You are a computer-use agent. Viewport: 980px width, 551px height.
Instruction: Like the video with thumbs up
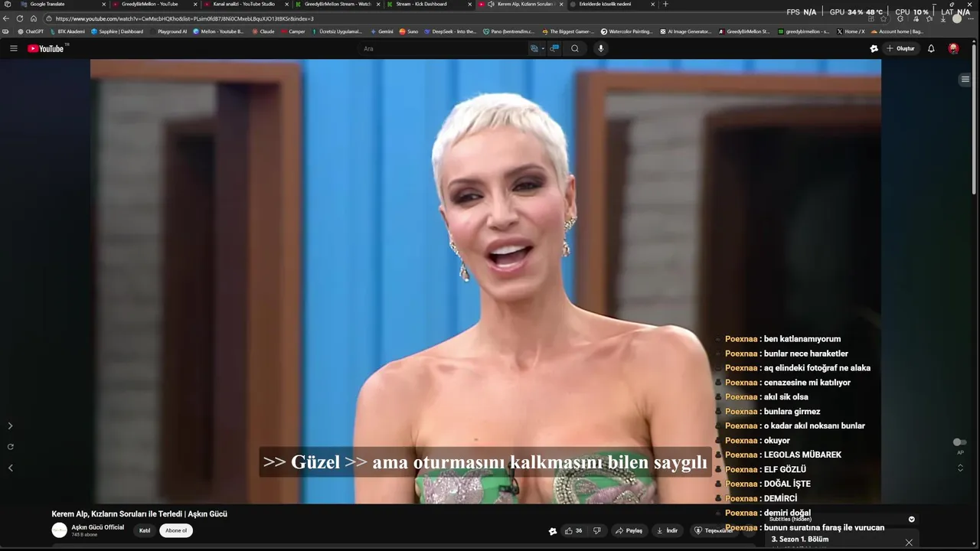tap(573, 530)
